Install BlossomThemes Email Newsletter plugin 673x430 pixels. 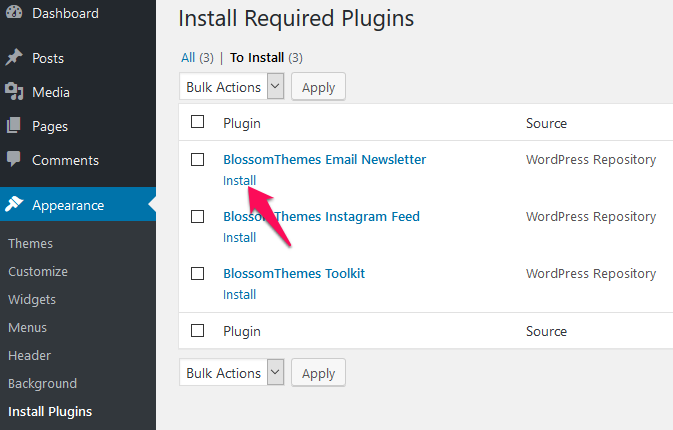pos(239,181)
